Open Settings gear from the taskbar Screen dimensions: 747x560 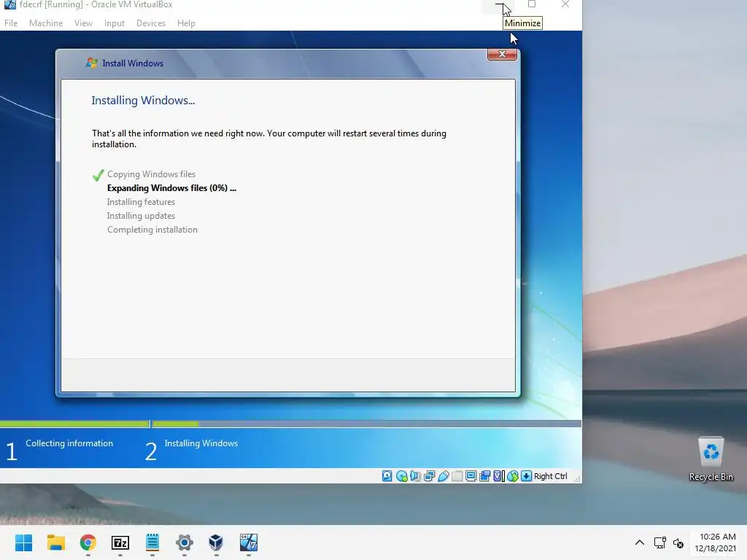(185, 542)
